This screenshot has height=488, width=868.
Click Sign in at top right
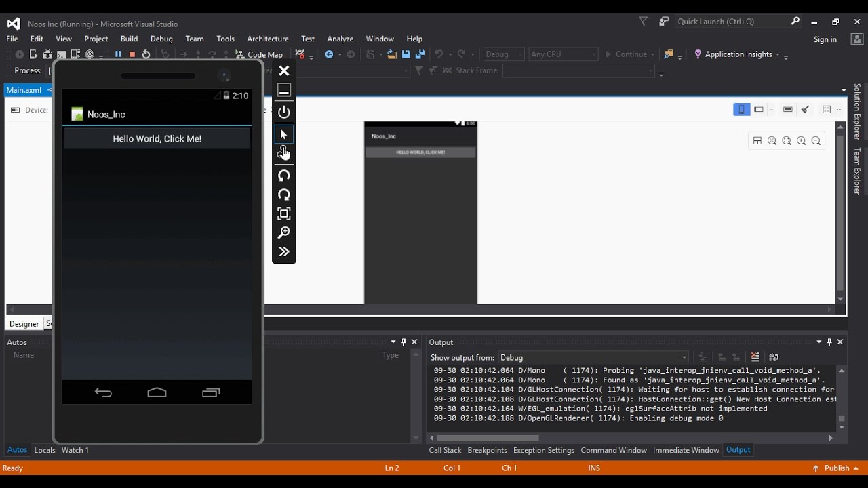(825, 39)
